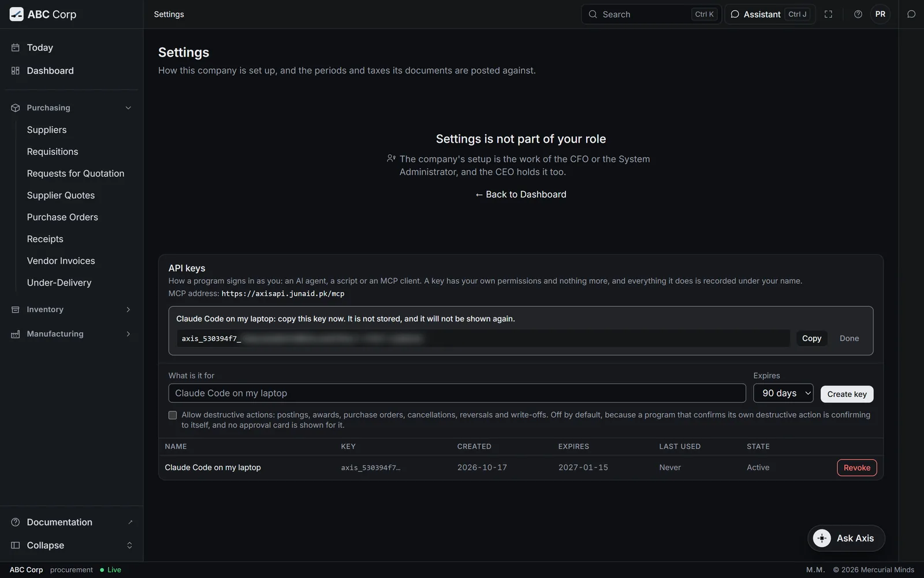Click the Active state cell

point(758,468)
